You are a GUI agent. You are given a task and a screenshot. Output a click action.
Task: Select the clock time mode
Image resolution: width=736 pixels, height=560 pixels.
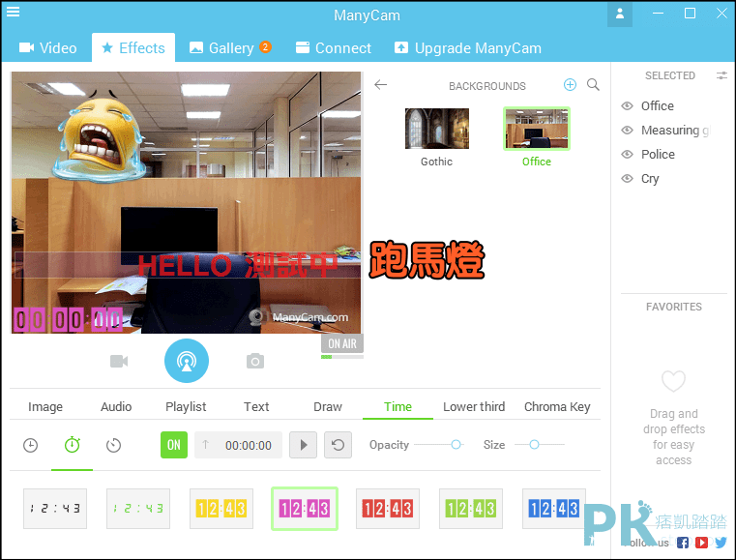(31, 445)
